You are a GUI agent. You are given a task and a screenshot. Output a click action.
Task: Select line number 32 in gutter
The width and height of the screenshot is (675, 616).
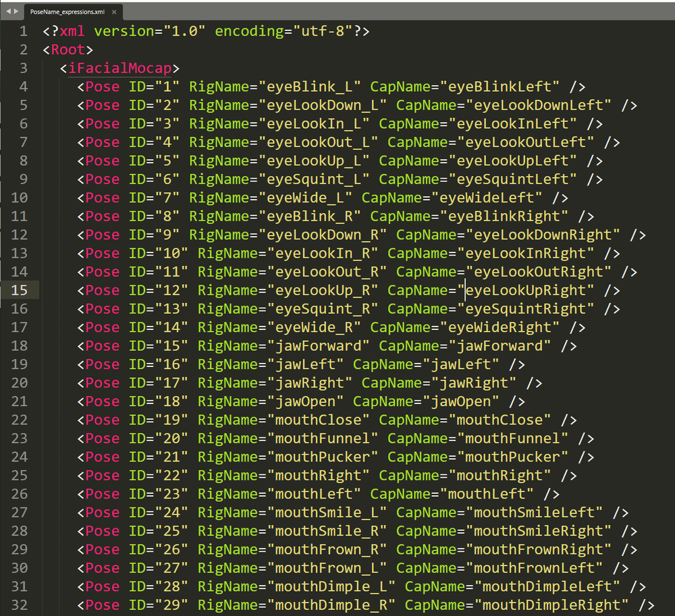pyautogui.click(x=20, y=605)
